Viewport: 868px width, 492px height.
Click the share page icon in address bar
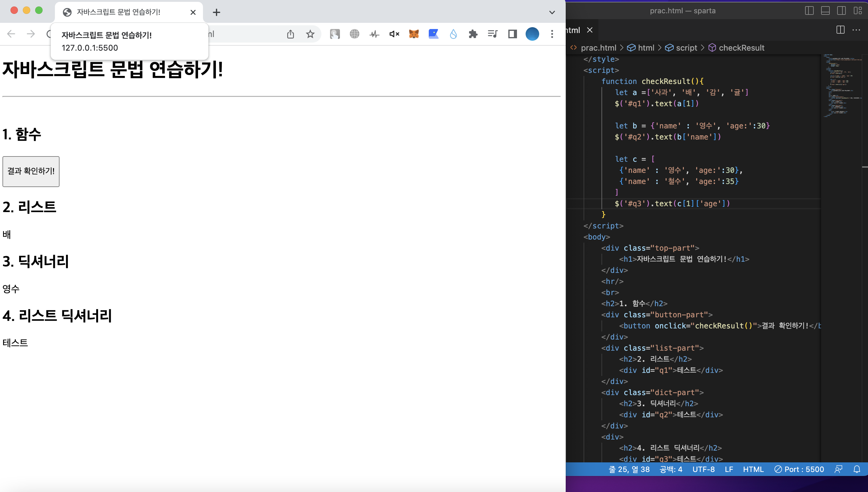(290, 34)
